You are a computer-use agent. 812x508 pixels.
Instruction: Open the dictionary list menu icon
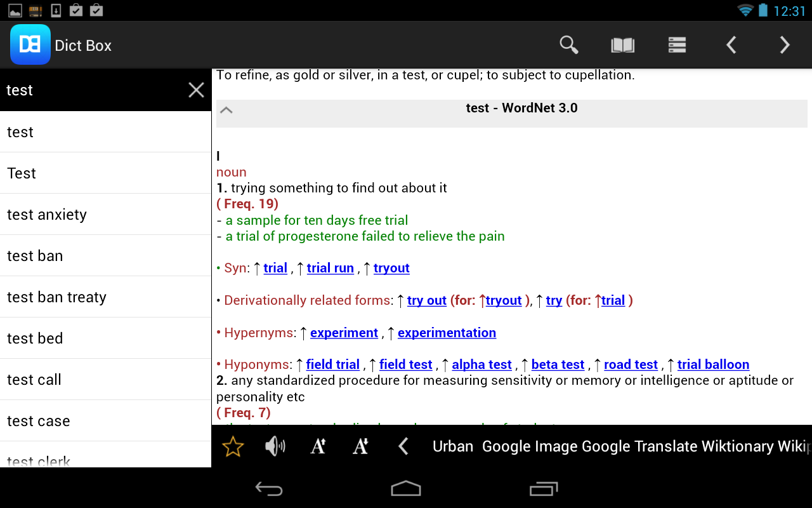pyautogui.click(x=676, y=44)
